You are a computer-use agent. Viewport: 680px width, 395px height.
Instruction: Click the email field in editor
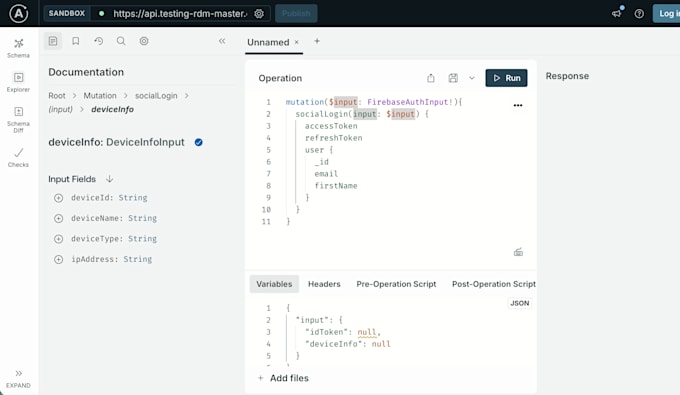326,174
